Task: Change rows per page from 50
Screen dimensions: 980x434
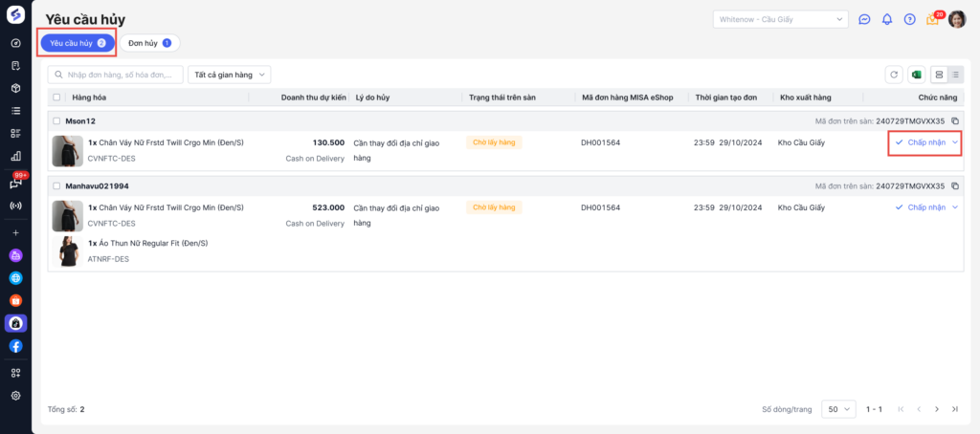Action: point(838,409)
